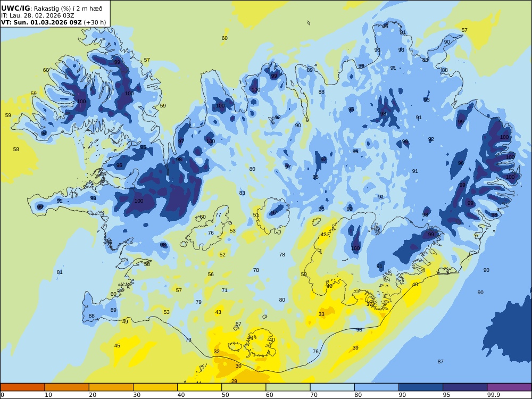Click the map value '39' off the south coast
Screen dimensions: 532x399
tap(355, 347)
